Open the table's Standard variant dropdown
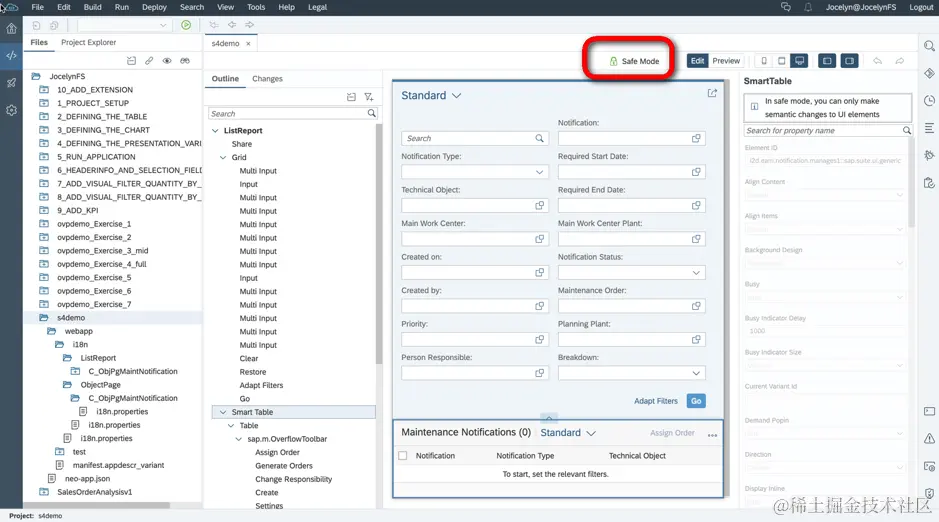This screenshot has height=522, width=939. 590,433
